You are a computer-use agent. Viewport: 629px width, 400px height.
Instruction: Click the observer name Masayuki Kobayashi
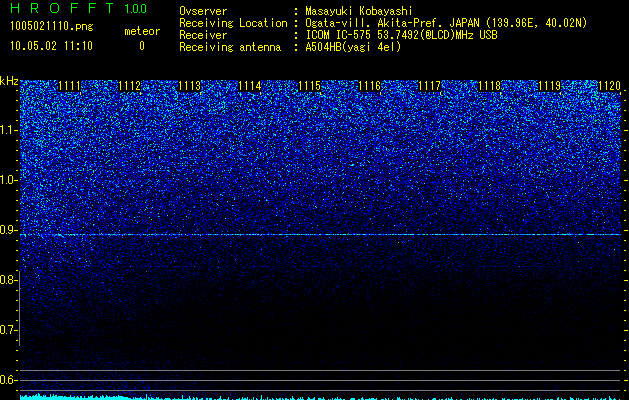[x=359, y=11]
